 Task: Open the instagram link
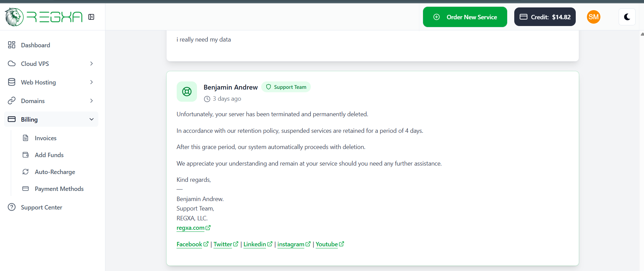coord(291,244)
